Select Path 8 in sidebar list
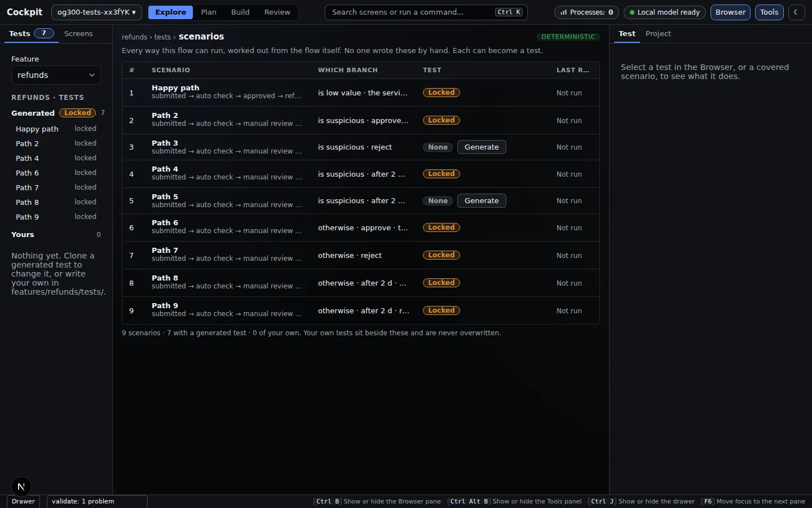 [x=56, y=202]
